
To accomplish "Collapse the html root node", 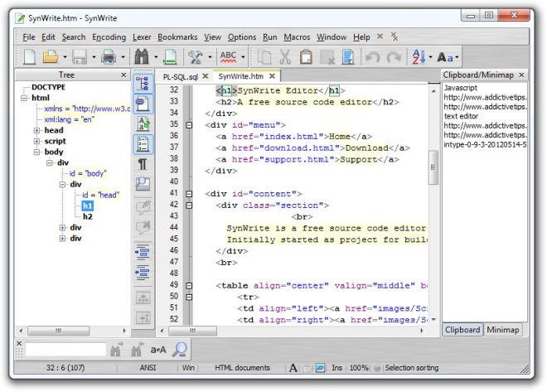I will (24, 98).
